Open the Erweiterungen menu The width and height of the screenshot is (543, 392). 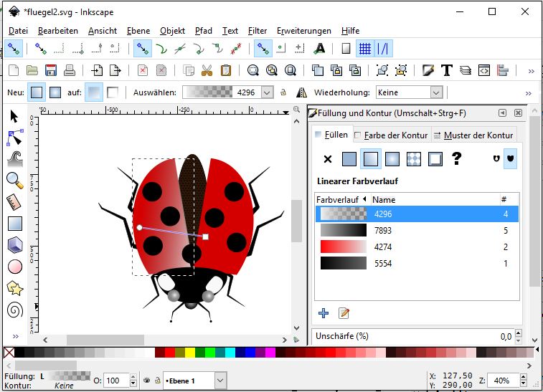click(x=303, y=31)
